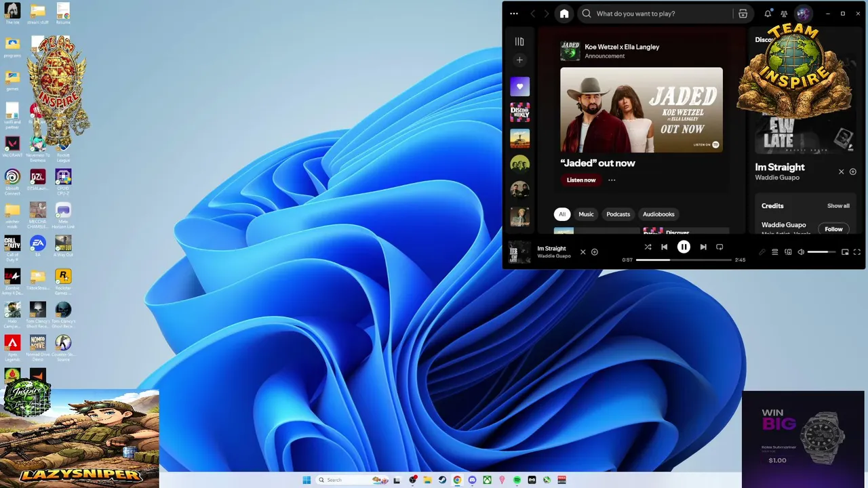Select the Meta Horizon Link desktop icon
This screenshot has height=488, width=868.
63,216
